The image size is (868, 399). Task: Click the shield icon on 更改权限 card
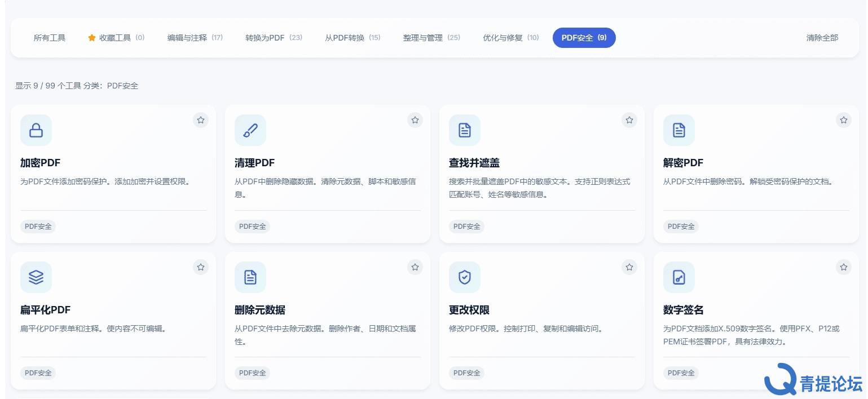pyautogui.click(x=465, y=277)
